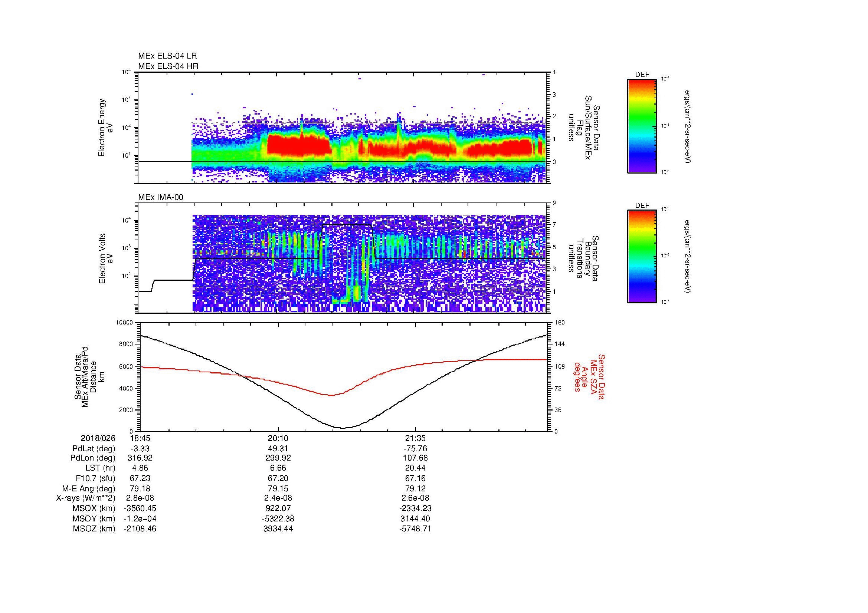Click the "F10.7 (sfu)" row label
Viewport: 868px width, 613px height.
[x=96, y=478]
